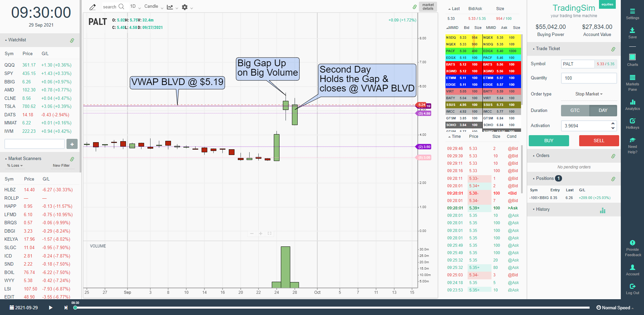This screenshot has width=644, height=315.
Task: Open the Normal Speed playback menu
Action: point(616,307)
